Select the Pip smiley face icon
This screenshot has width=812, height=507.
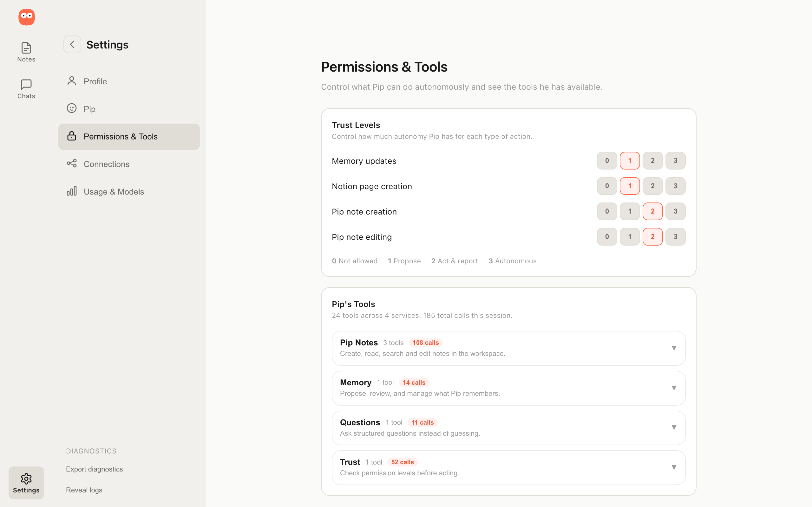coord(71,108)
